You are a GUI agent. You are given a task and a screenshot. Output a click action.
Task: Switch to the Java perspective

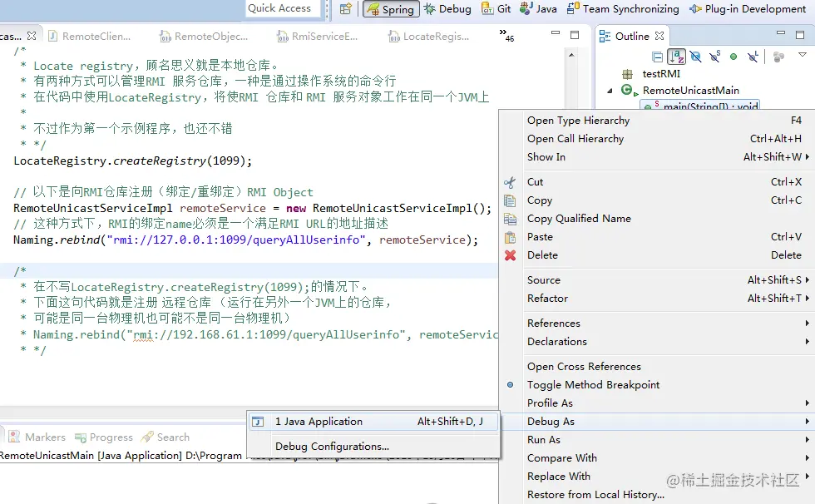(x=538, y=9)
